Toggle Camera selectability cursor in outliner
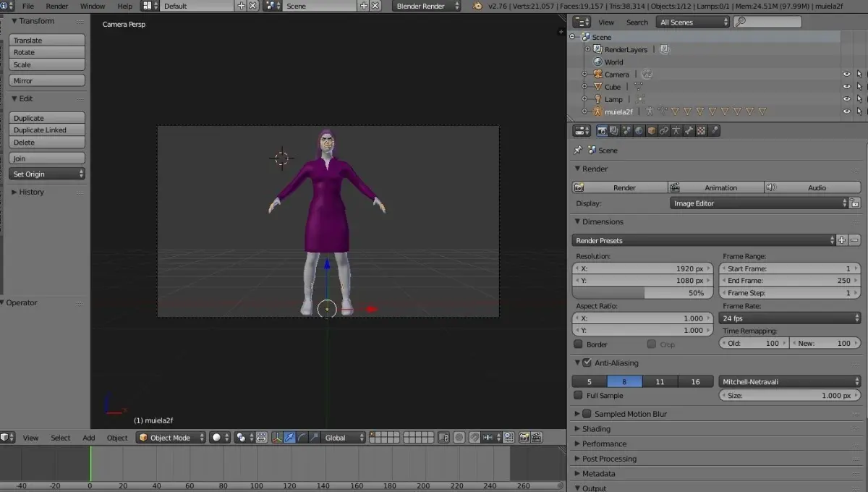868x492 pixels. click(859, 74)
